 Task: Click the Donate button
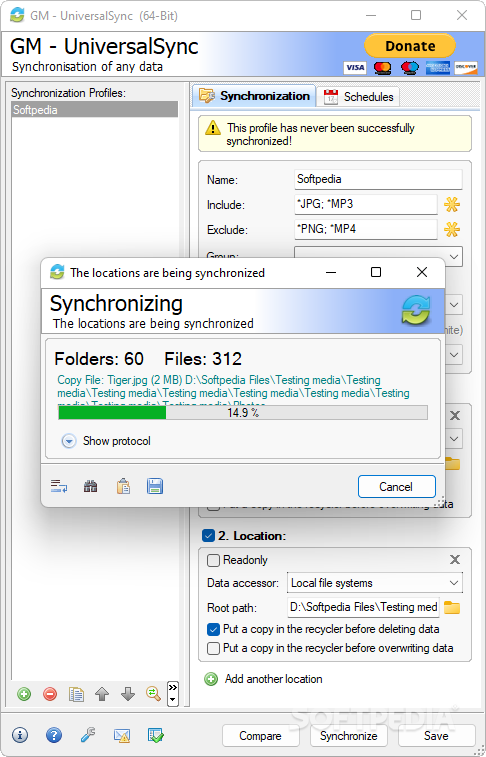(410, 46)
